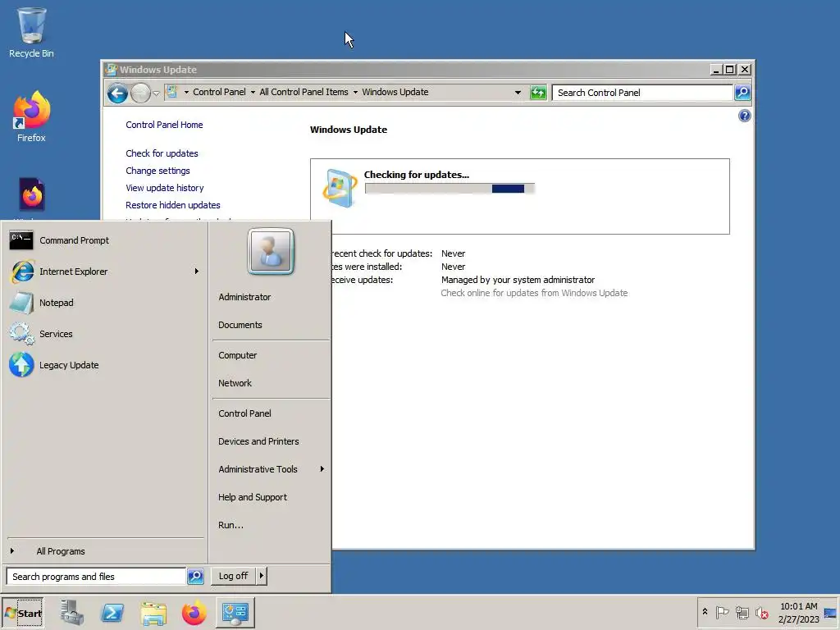Screen dimensions: 840x630
Task: Expand the Internet Explorer submenu arrow
Action: pyautogui.click(x=197, y=272)
